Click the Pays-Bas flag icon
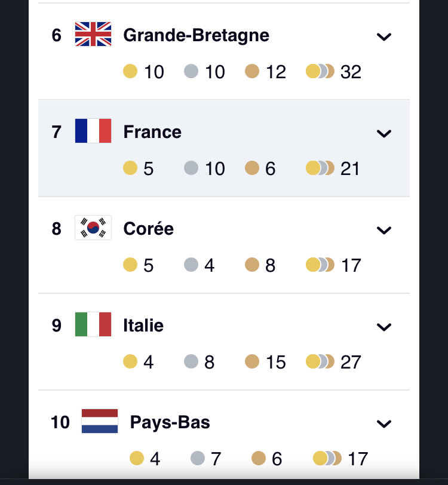Image resolution: width=448 pixels, height=485 pixels. 100,421
